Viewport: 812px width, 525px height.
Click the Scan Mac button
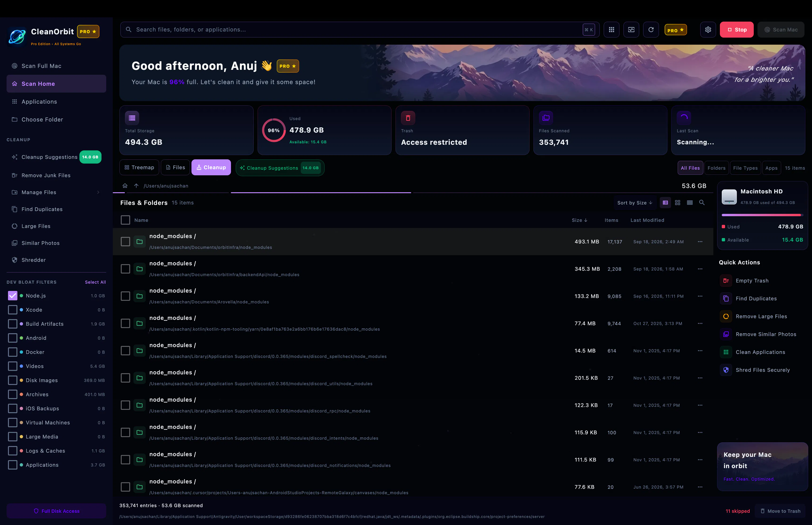point(781,30)
